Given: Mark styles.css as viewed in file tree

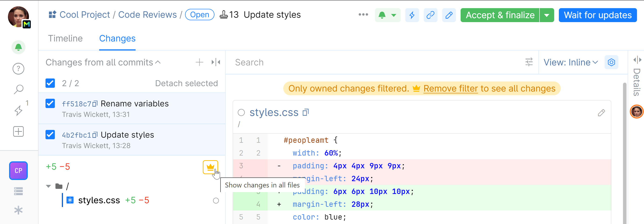Looking at the screenshot, I should tap(216, 200).
